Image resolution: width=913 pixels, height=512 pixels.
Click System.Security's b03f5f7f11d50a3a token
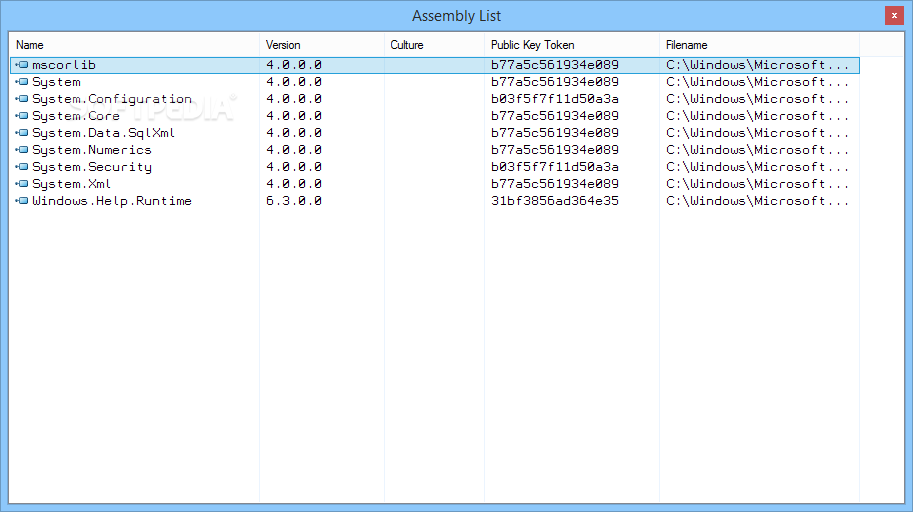pyautogui.click(x=555, y=167)
